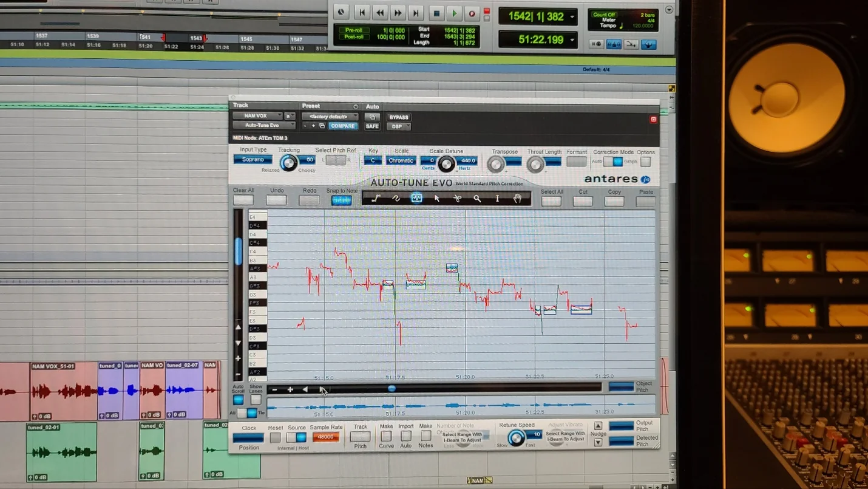Image resolution: width=868 pixels, height=489 pixels.
Task: Click the Options button
Action: coord(645,162)
